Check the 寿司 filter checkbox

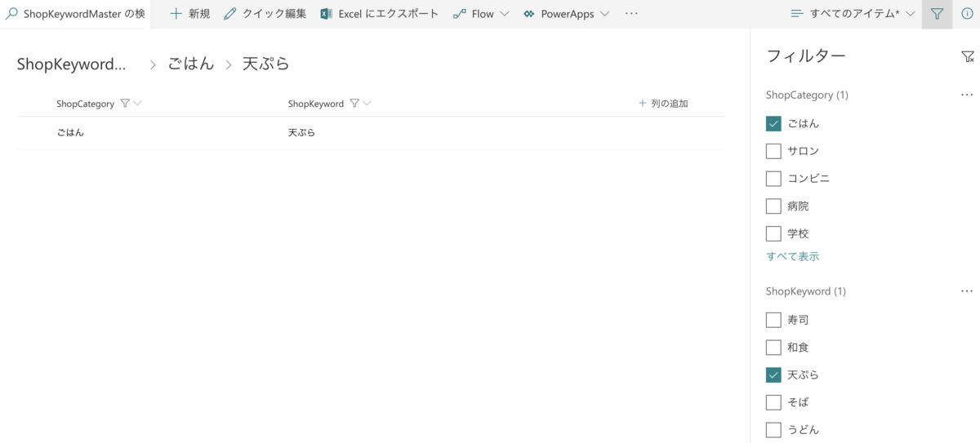point(773,320)
